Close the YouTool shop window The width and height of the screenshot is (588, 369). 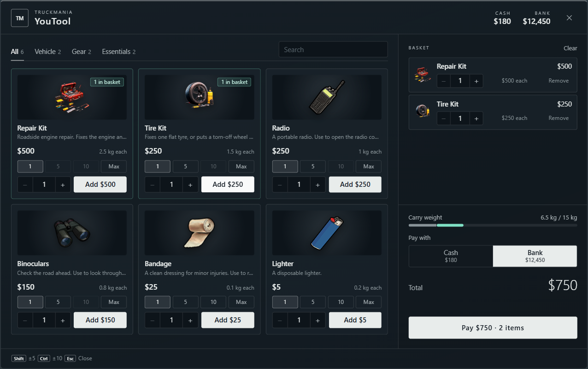pos(569,18)
